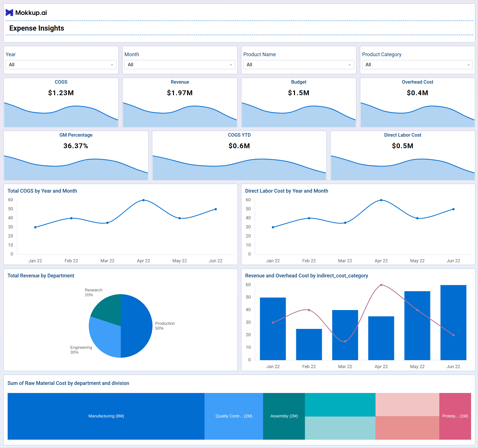The height and width of the screenshot is (448, 478).
Task: Open the Product Name dropdown
Action: (x=298, y=65)
